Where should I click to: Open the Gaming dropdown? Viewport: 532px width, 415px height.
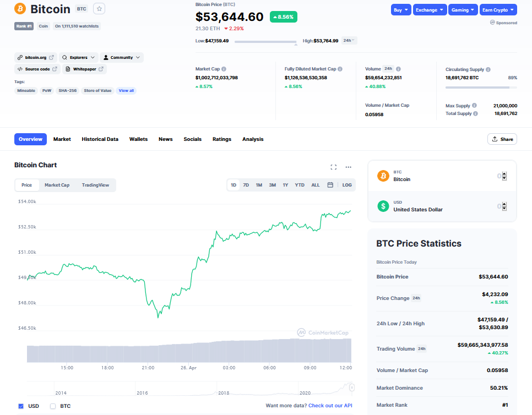[463, 10]
